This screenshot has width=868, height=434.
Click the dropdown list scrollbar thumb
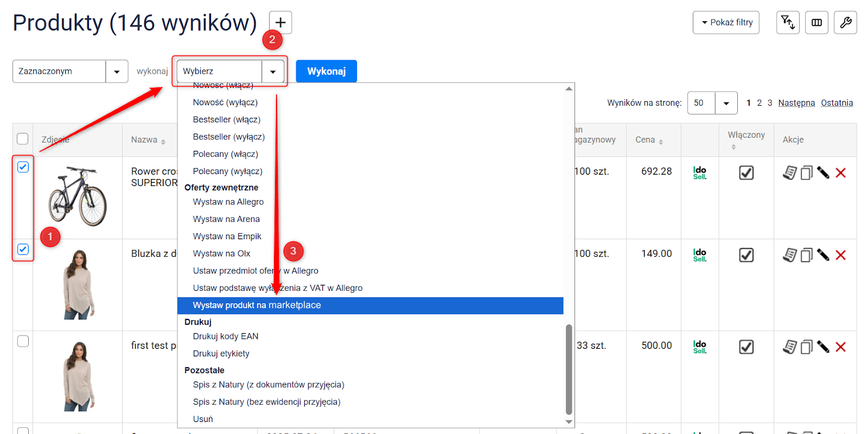(569, 369)
